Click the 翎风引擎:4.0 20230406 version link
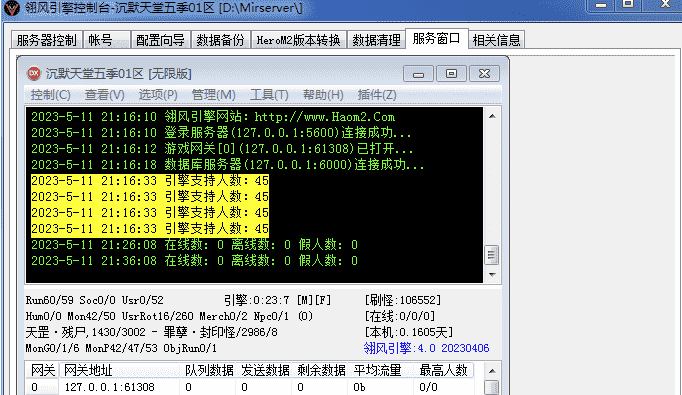This screenshot has width=682, height=395. click(x=426, y=348)
